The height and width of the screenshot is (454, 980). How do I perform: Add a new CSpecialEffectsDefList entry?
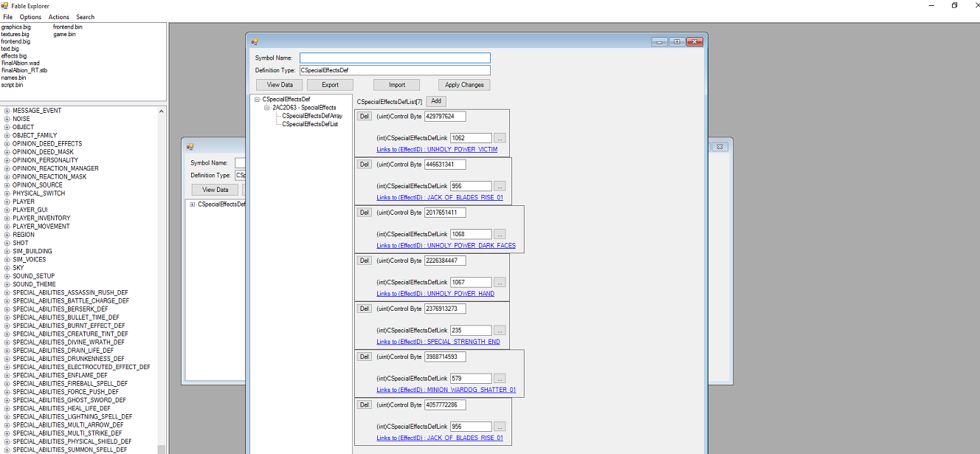coord(435,101)
